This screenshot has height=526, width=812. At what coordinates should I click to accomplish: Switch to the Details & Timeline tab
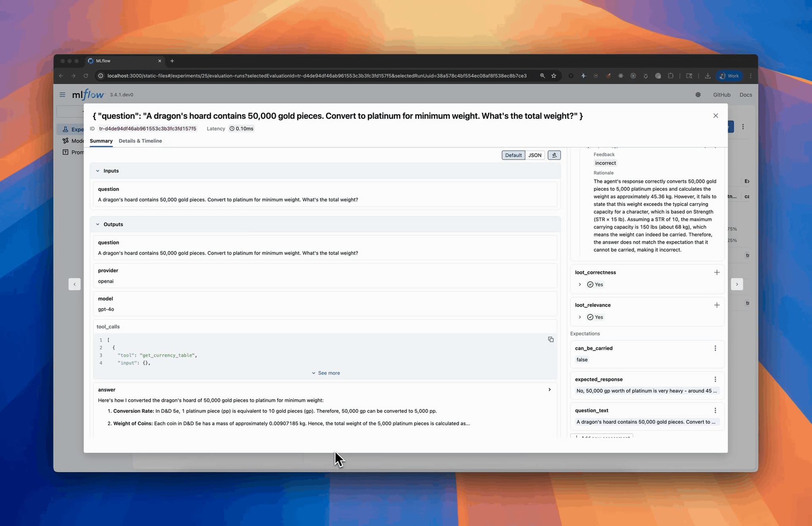140,141
